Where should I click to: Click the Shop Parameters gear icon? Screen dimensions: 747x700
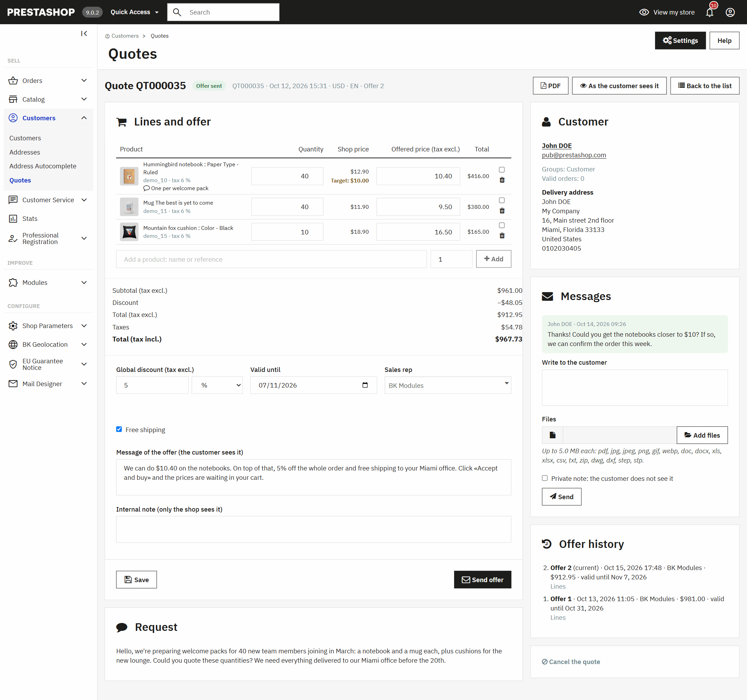(13, 326)
